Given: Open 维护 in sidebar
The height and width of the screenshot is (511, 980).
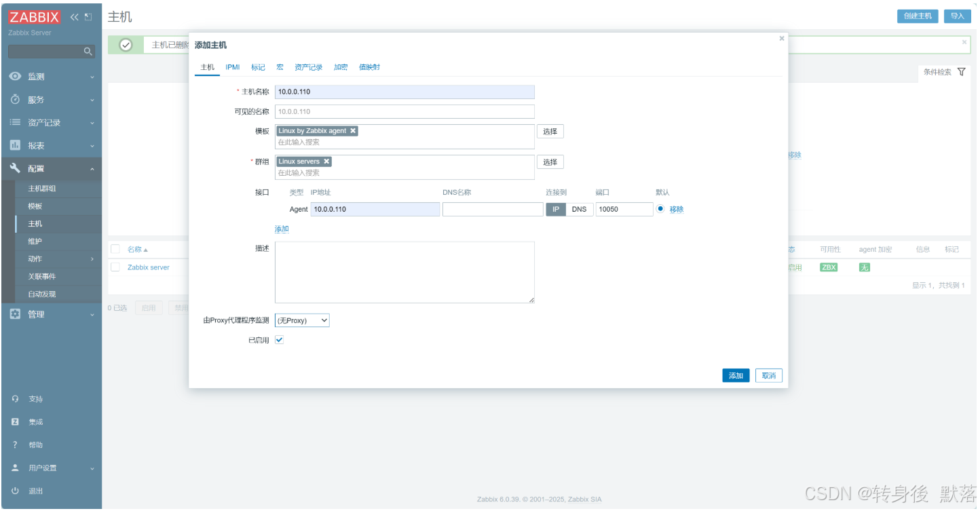Looking at the screenshot, I should (35, 242).
